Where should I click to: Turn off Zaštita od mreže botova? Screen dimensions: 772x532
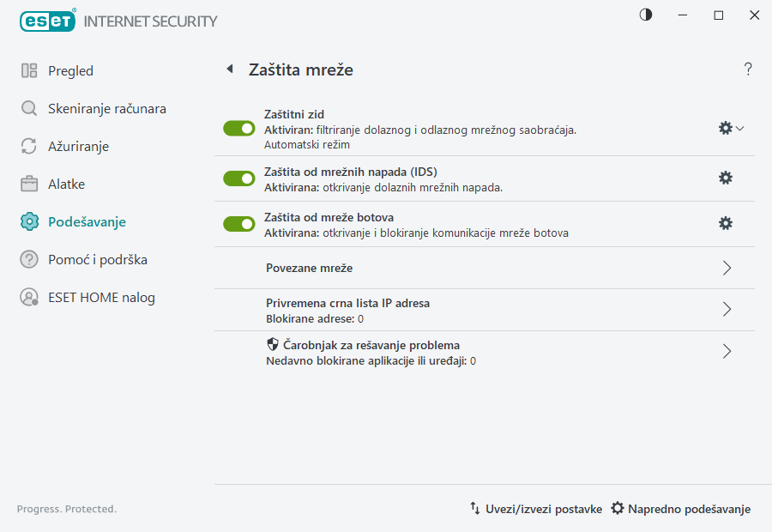(x=238, y=222)
